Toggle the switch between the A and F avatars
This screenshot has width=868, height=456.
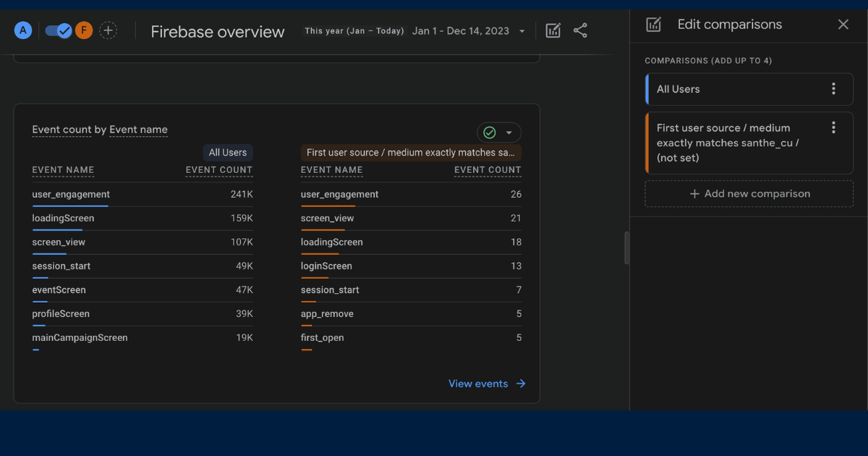click(x=57, y=30)
